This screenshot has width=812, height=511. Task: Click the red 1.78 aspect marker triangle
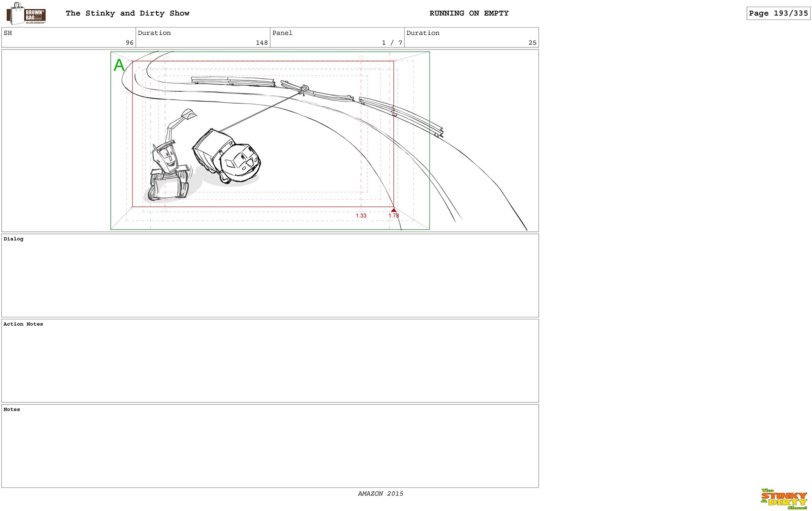pos(394,210)
